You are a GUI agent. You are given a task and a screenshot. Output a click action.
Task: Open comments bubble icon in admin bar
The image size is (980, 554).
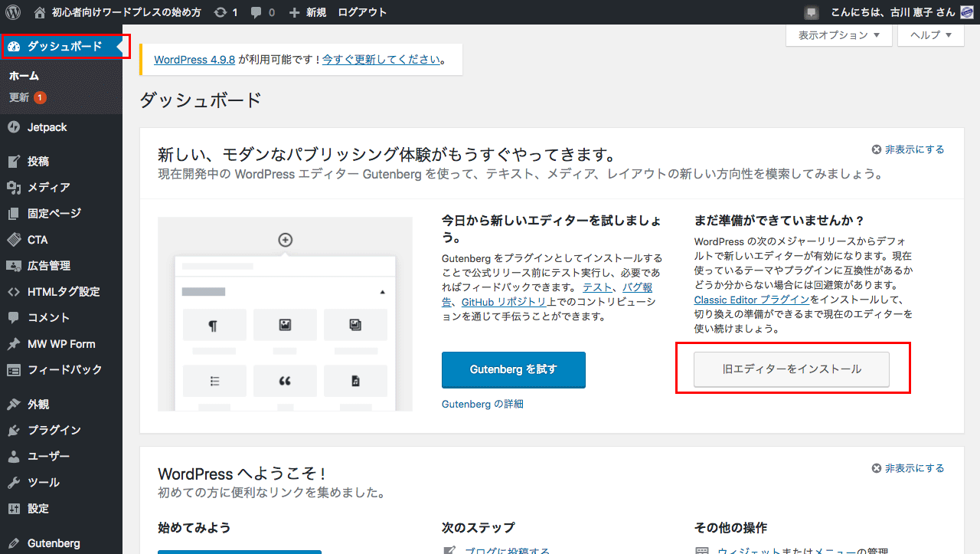pyautogui.click(x=256, y=12)
